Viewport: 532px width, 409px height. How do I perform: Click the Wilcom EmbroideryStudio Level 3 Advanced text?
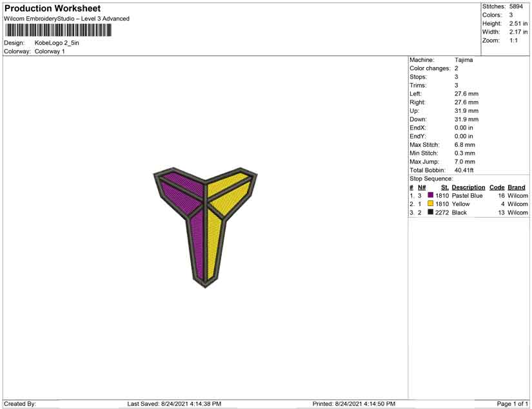pos(66,19)
